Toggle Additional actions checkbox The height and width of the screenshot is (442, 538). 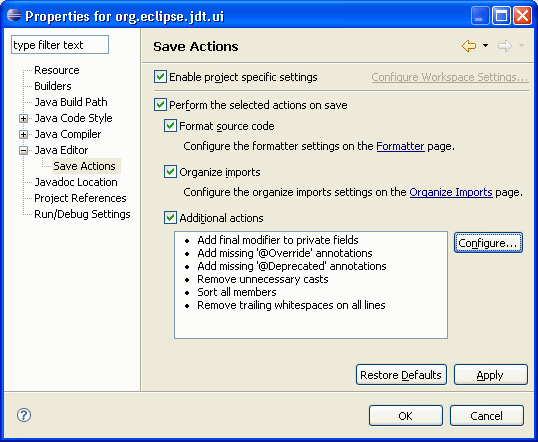[x=170, y=218]
